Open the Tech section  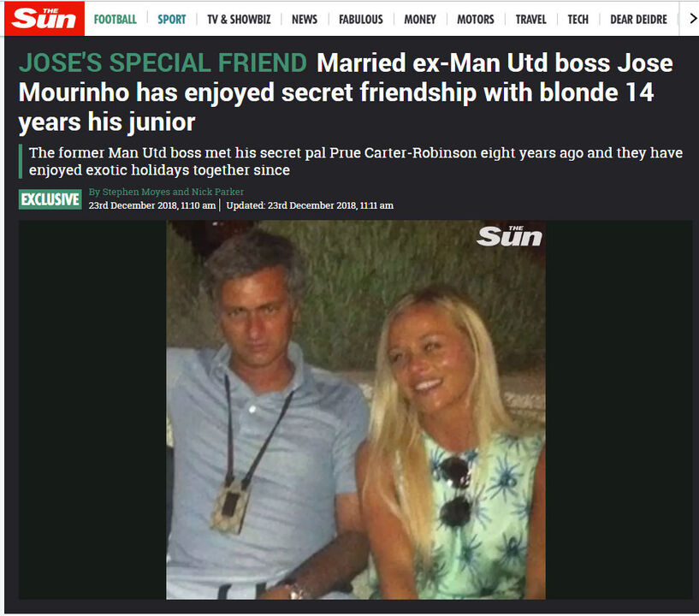[578, 19]
